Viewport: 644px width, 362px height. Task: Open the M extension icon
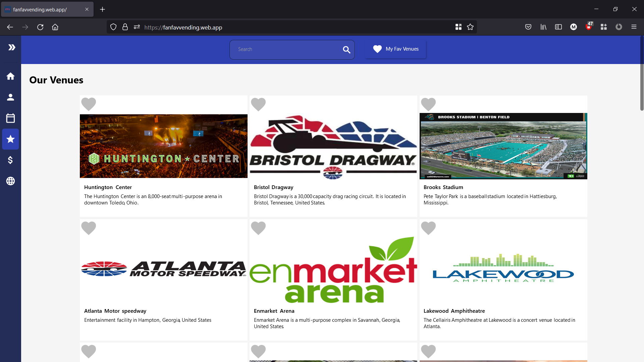[574, 27]
